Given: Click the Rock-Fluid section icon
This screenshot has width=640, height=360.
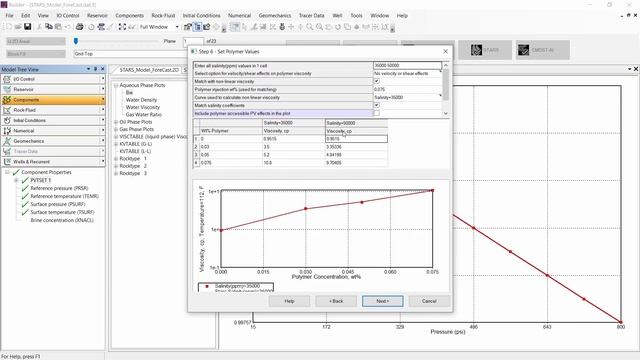Looking at the screenshot, I should click(x=7, y=110).
